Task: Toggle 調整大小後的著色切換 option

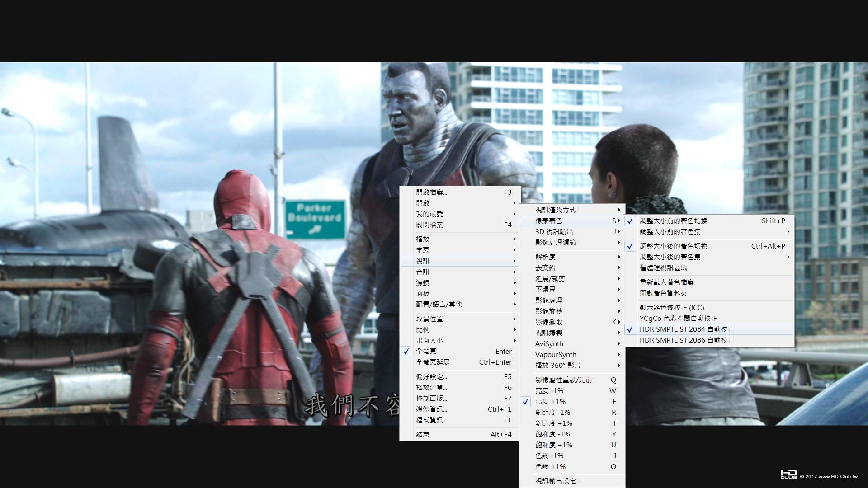Action: tap(674, 246)
